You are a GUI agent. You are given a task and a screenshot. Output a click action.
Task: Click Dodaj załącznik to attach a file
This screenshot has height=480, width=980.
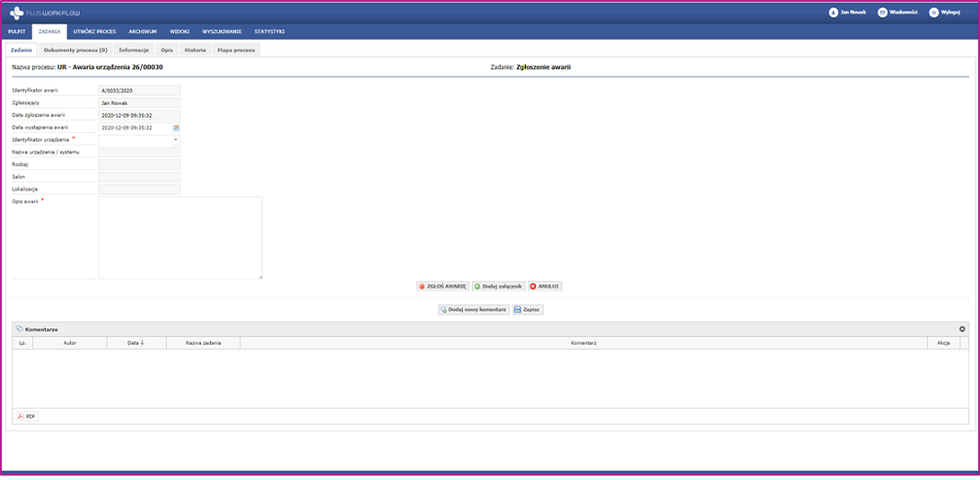point(499,287)
